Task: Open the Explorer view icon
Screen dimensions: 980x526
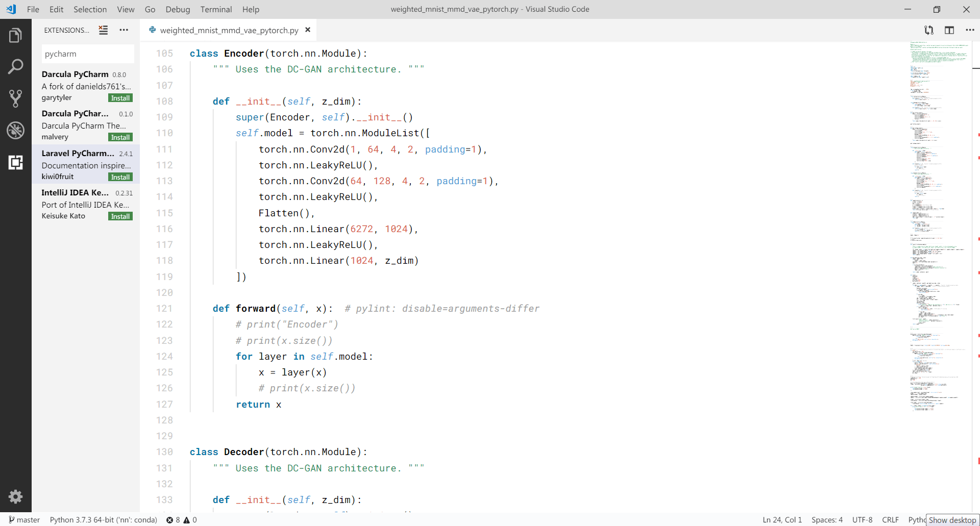Action: pos(15,36)
